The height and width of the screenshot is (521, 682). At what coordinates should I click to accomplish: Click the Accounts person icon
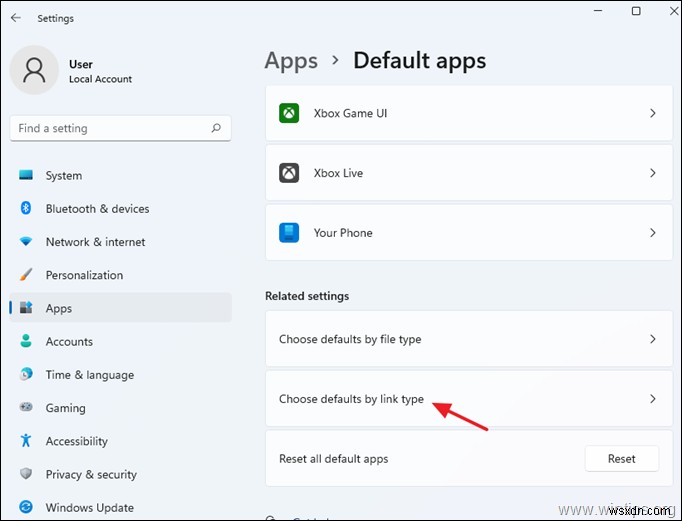[26, 341]
